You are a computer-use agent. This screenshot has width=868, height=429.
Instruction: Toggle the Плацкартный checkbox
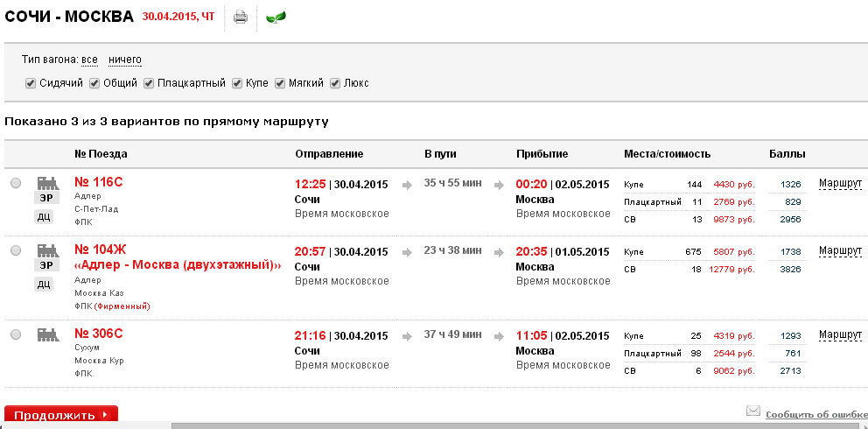(x=150, y=83)
